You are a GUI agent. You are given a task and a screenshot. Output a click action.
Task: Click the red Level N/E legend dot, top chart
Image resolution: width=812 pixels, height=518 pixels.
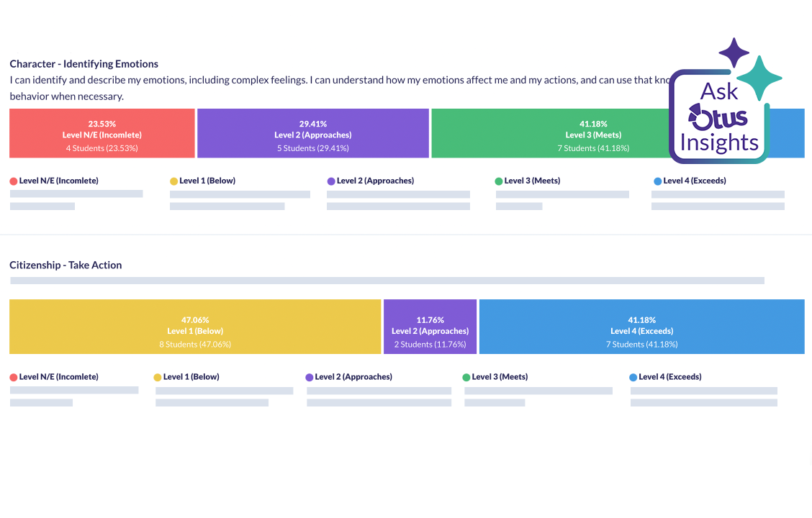12,181
